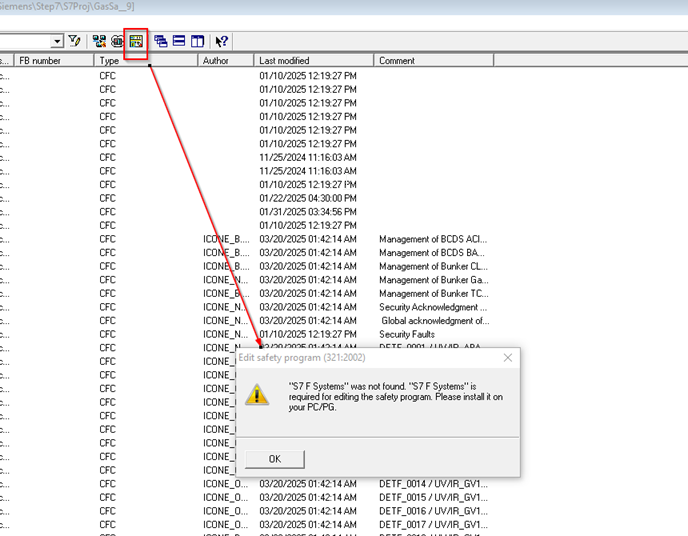Sort by the FB number column header
This screenshot has height=536, width=688.
pyautogui.click(x=54, y=61)
